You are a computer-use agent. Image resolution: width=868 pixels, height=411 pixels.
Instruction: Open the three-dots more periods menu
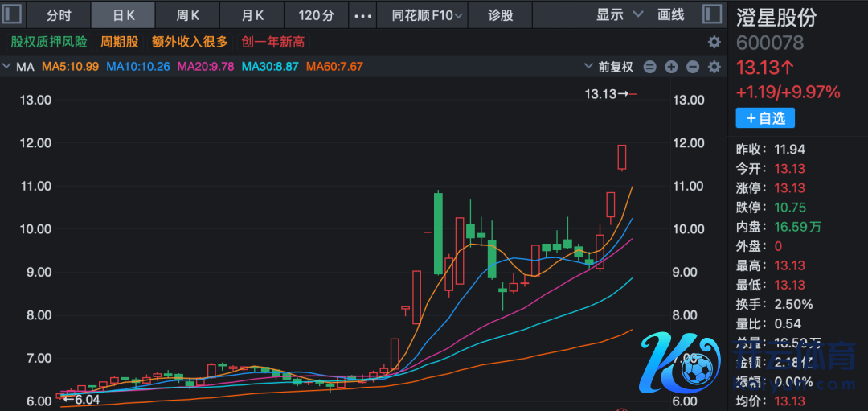[363, 15]
